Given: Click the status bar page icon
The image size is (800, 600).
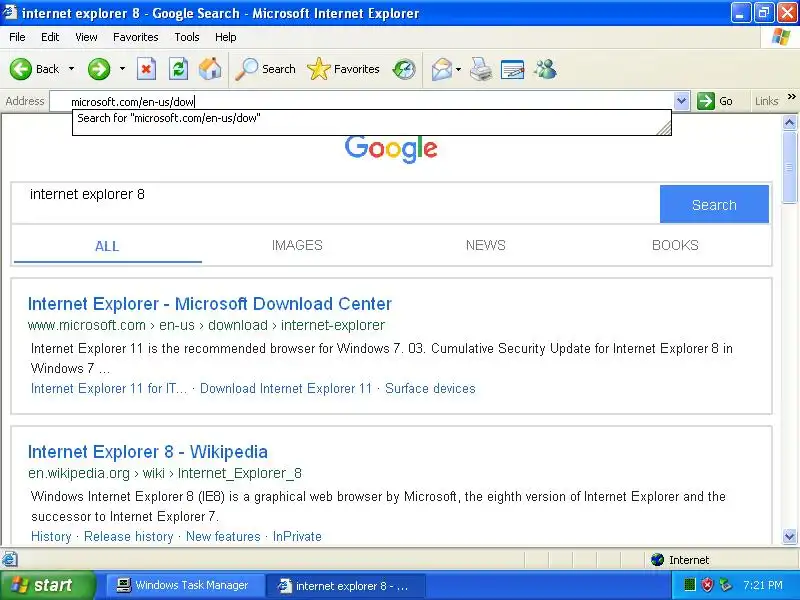Looking at the screenshot, I should 10,559.
